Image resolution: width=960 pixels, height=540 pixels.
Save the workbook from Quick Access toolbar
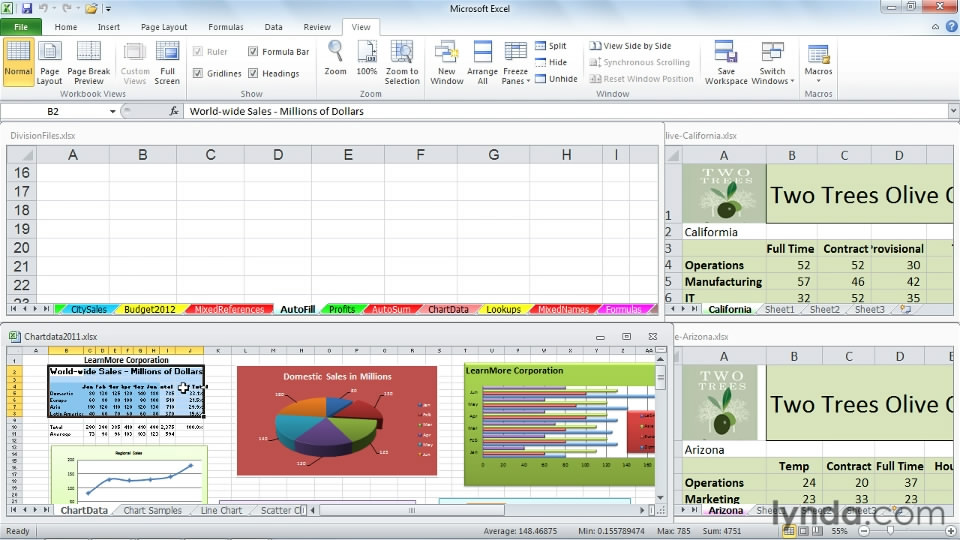pos(26,9)
